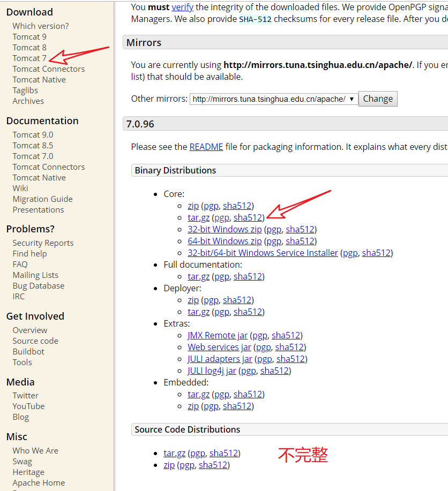Open sha512 checksum for source zip
The image size is (448, 491).
coord(213,465)
